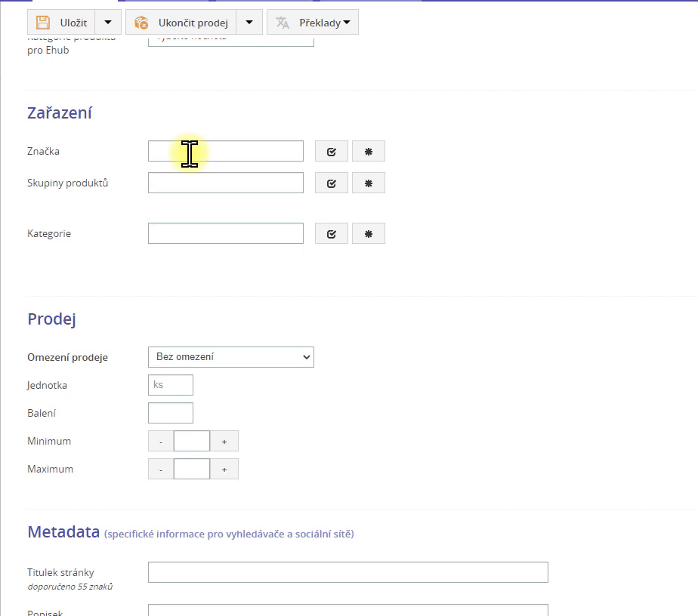
Task: Focus the Jednotka unit input field
Action: [x=171, y=385]
